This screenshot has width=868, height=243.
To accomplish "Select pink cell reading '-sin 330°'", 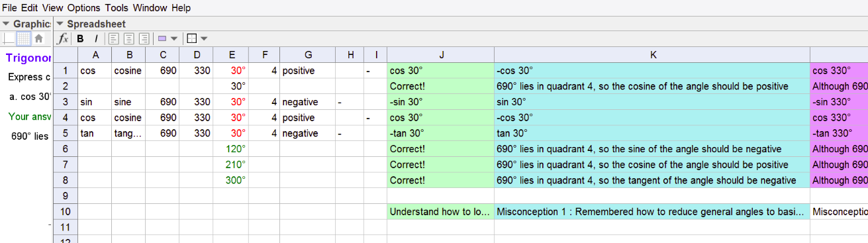I will pos(839,102).
